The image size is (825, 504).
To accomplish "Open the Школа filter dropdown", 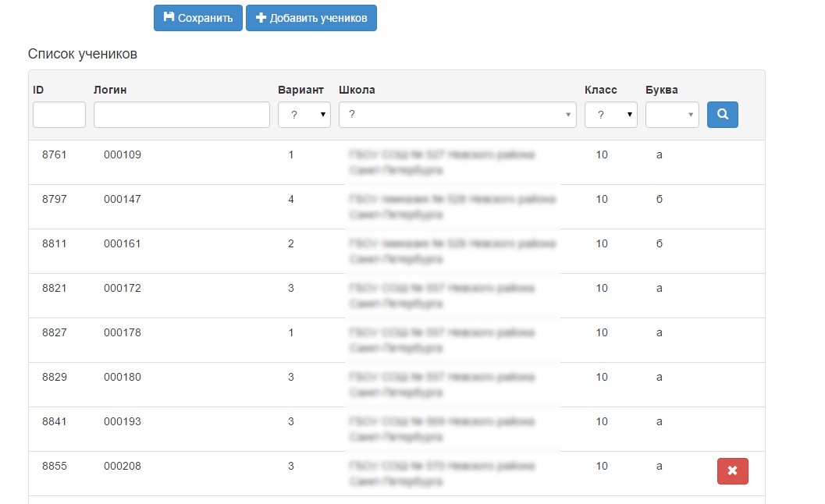I will click(x=457, y=115).
